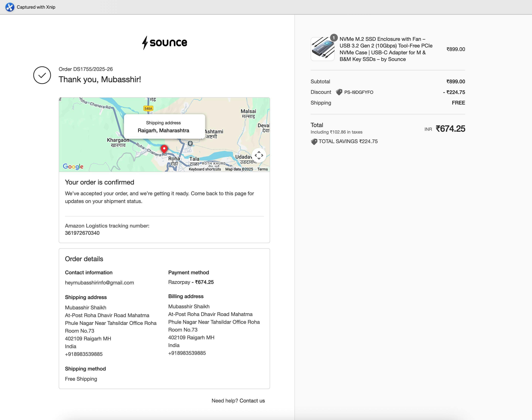Click the Amazon Logistics tracking number label

(107, 226)
